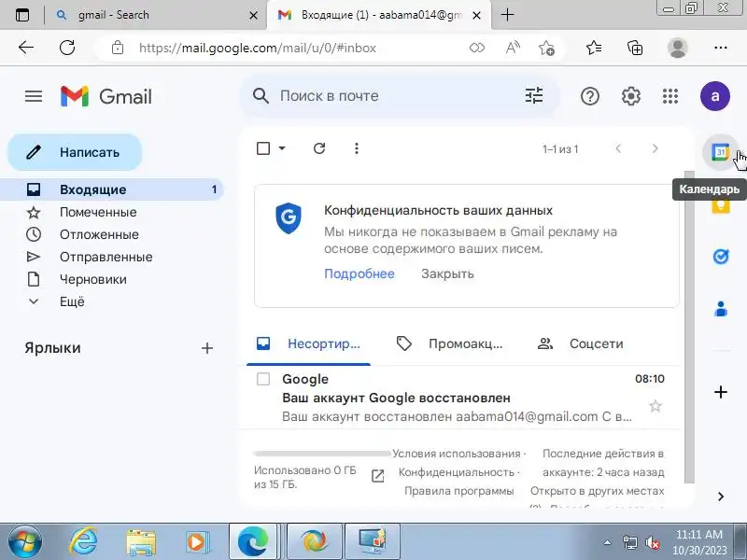Open Windows Media Player from taskbar

point(196,542)
